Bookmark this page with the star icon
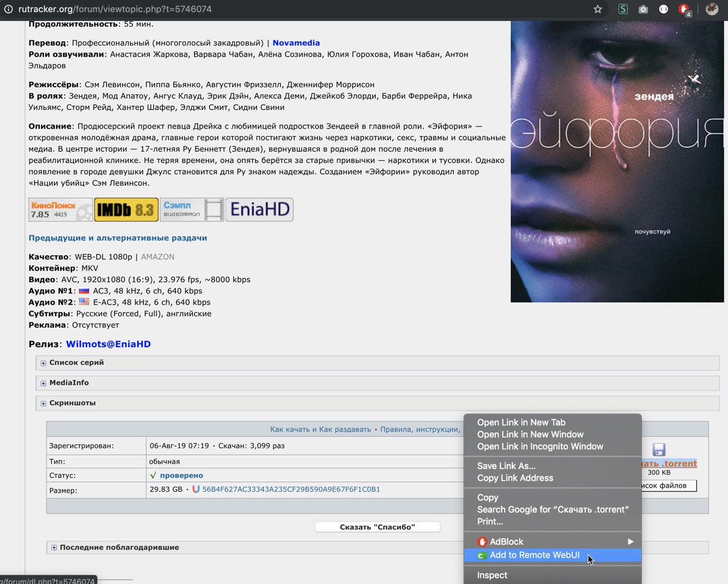The height and width of the screenshot is (584, 728). pos(597,9)
